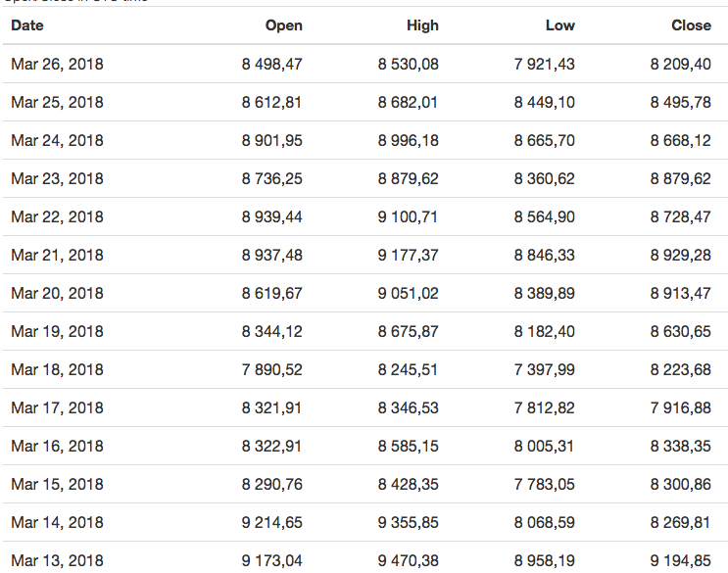Click close value 8 929,28
Viewport: 728px width, 573px height.
680,255
